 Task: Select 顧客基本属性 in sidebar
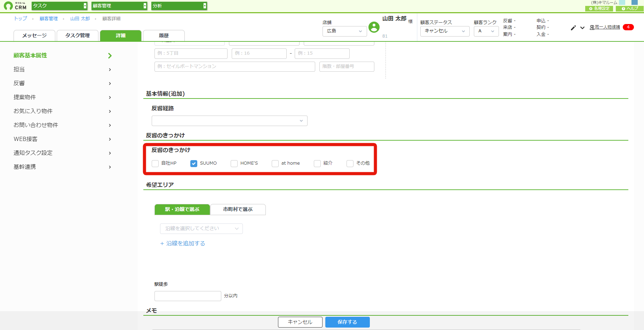pos(30,55)
